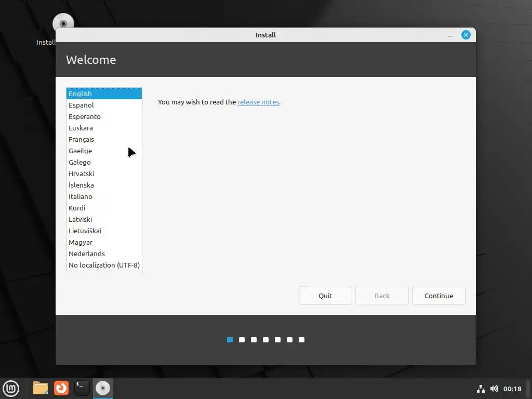532x399 pixels.
Task: Open the Files manager from the taskbar
Action: [41, 388]
